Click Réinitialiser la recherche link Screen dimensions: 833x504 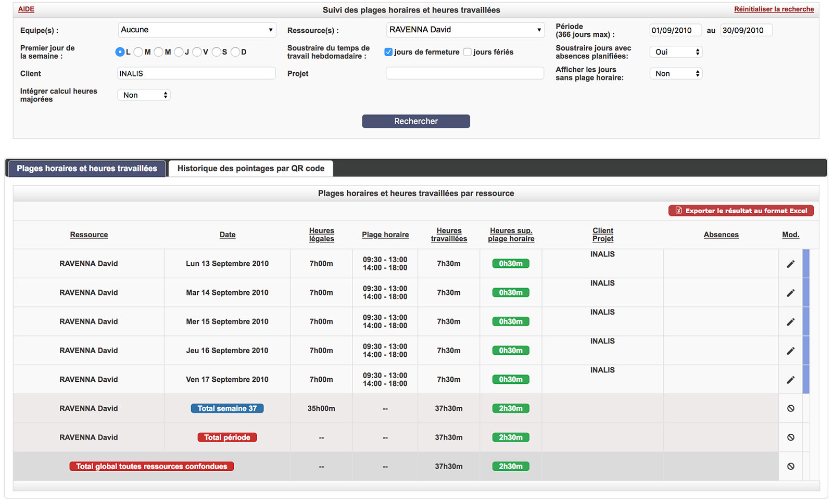tap(774, 9)
